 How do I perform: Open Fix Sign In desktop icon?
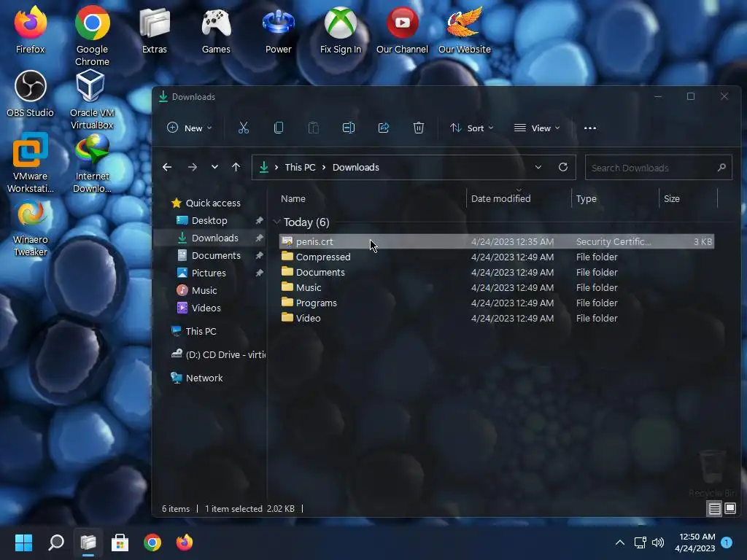tap(340, 31)
